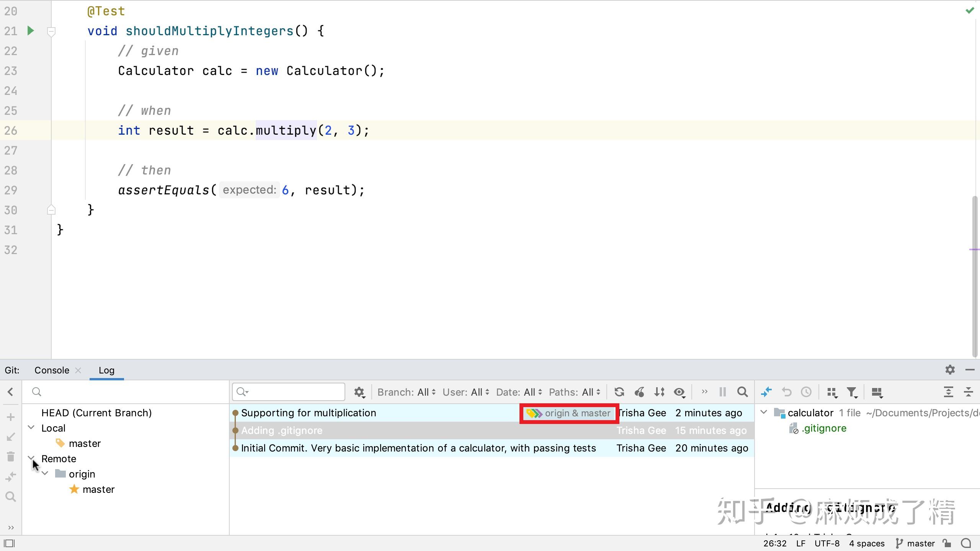Screen dimensions: 980x551
Task: Switch to the Log tab
Action: (106, 370)
